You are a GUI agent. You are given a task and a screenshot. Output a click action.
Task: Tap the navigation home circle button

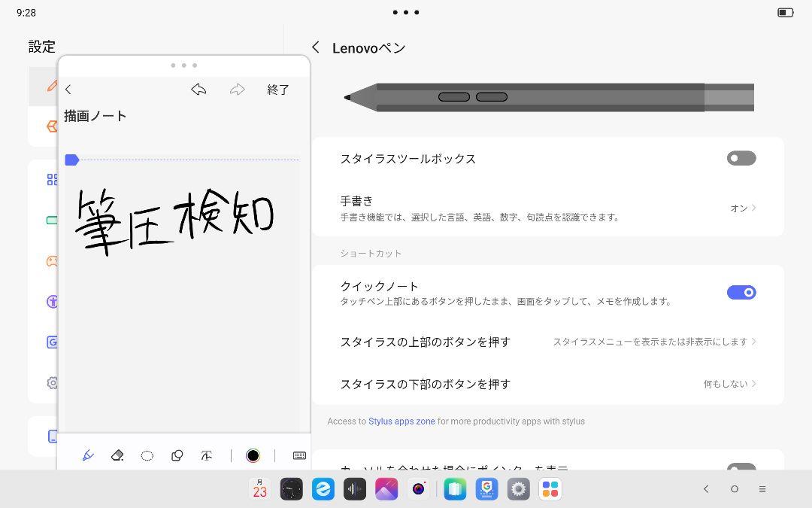click(x=735, y=489)
